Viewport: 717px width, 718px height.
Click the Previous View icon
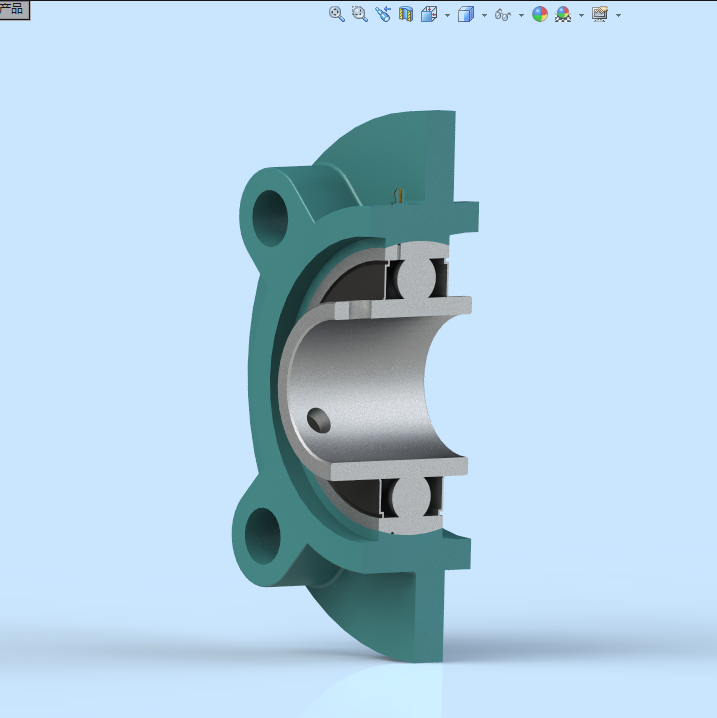(x=383, y=14)
